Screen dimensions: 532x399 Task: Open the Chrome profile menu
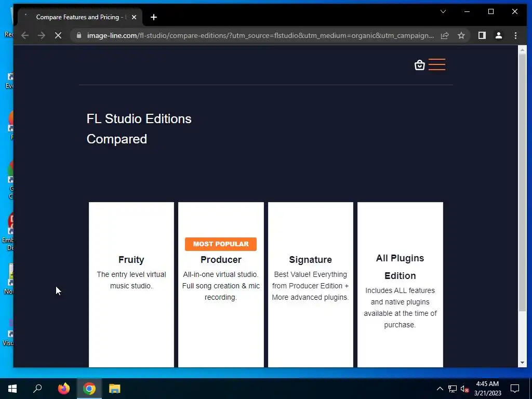pyautogui.click(x=498, y=35)
